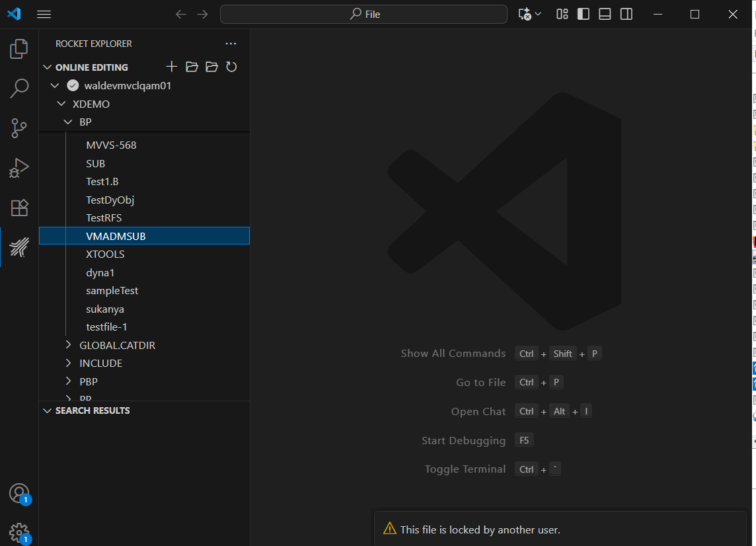The width and height of the screenshot is (756, 546).
Task: Click the refresh icon in Online Editing
Action: click(x=231, y=67)
